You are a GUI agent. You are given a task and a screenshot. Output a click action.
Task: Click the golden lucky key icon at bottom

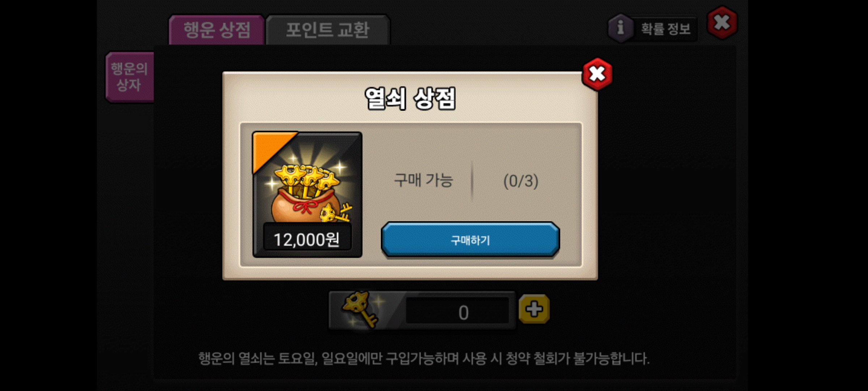click(361, 310)
